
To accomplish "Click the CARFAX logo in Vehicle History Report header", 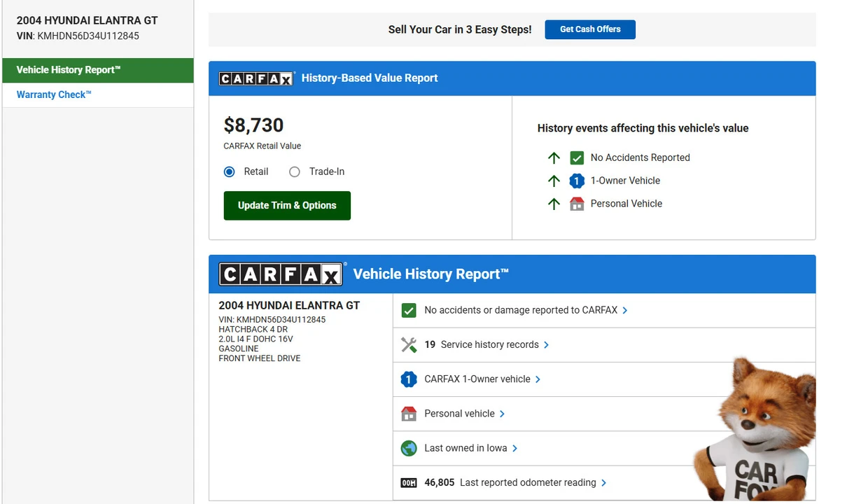I will [282, 274].
